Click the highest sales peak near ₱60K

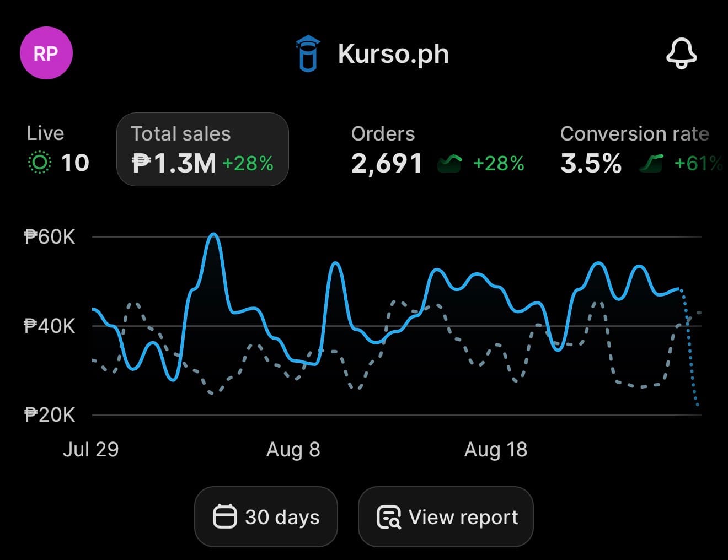click(214, 235)
